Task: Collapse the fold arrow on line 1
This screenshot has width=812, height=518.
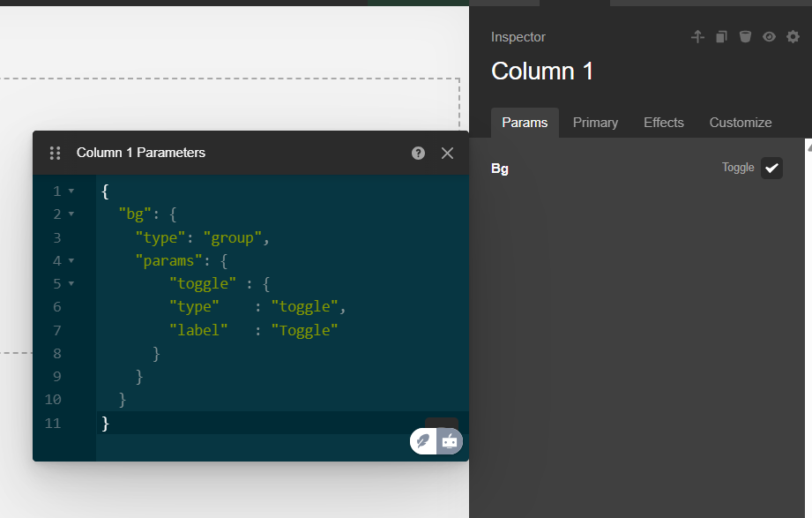Action: tap(71, 191)
